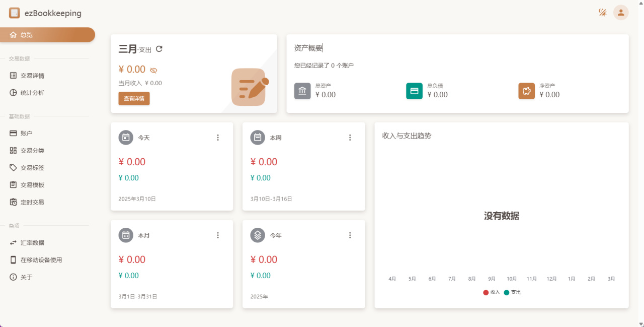The height and width of the screenshot is (327, 644).
Task: Expand the 本月 card options menu
Action: [218, 235]
